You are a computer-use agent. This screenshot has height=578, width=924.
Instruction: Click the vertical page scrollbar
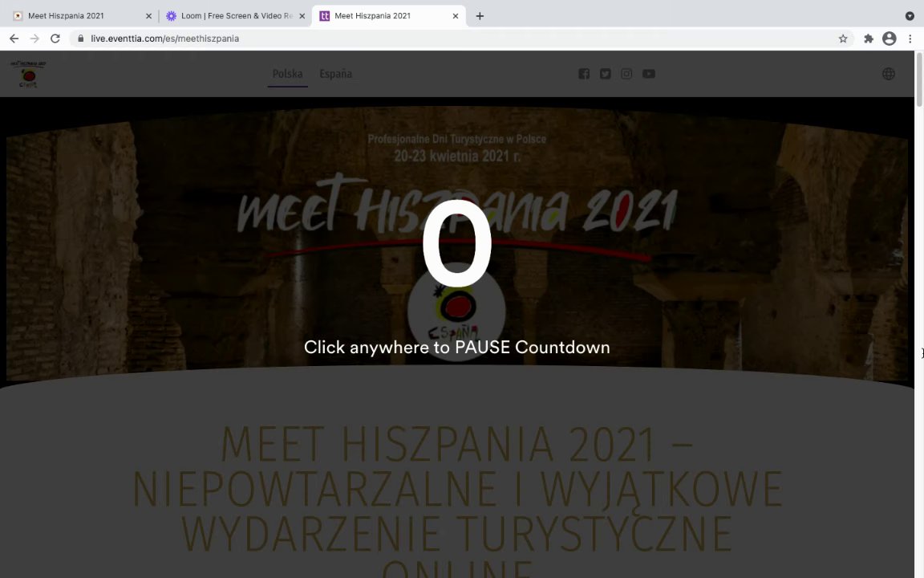point(919,315)
